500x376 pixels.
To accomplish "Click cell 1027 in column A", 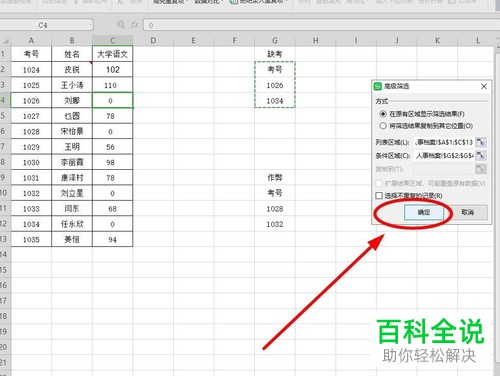I will coord(31,116).
